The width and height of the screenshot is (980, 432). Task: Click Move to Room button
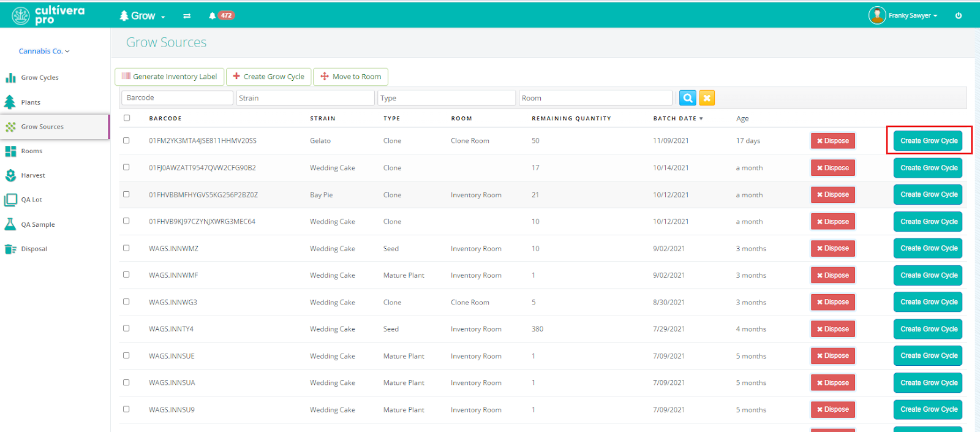(x=351, y=77)
